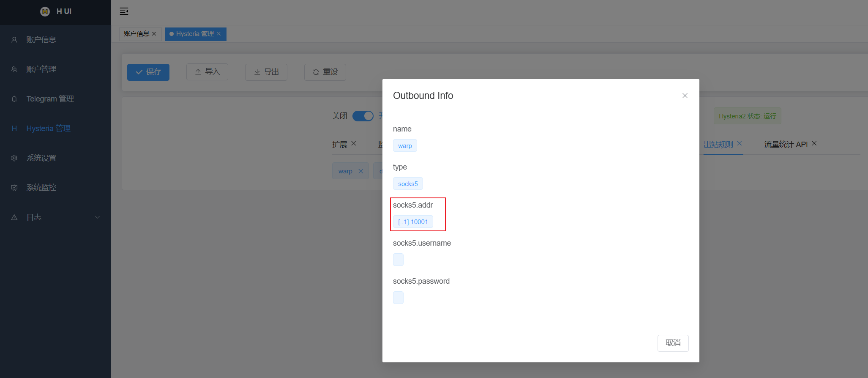Click the 日志 chevron arrow
The height and width of the screenshot is (378, 868).
point(98,217)
